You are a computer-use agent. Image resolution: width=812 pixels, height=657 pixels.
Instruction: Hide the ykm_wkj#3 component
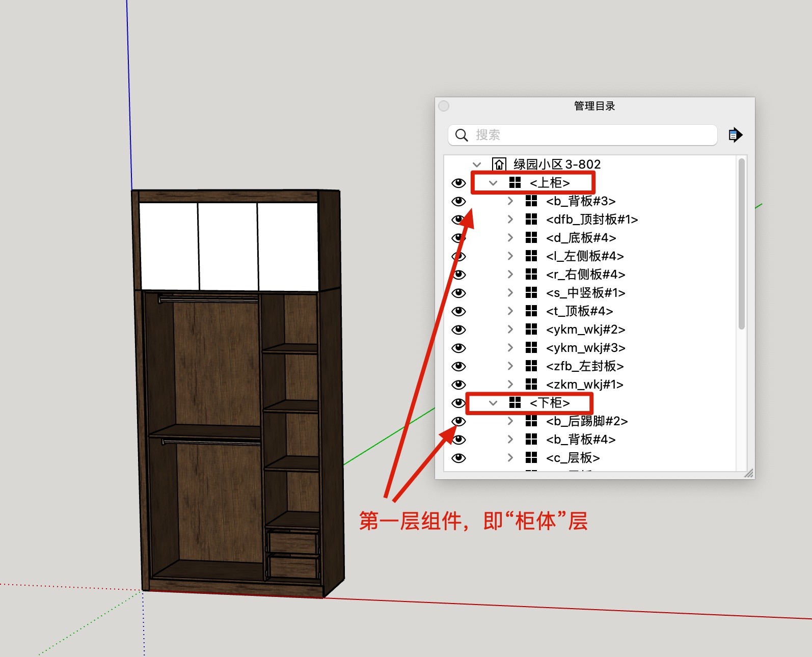458,348
